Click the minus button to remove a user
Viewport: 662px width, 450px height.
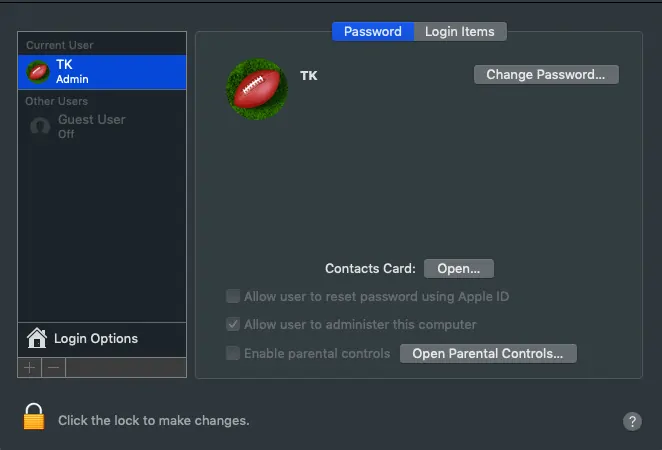coord(54,367)
